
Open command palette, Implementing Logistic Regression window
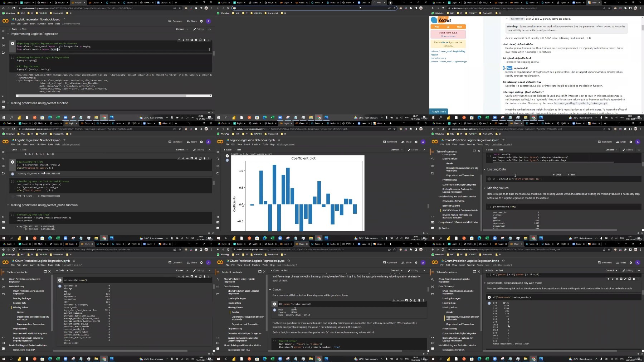pyautogui.click(x=3, y=102)
